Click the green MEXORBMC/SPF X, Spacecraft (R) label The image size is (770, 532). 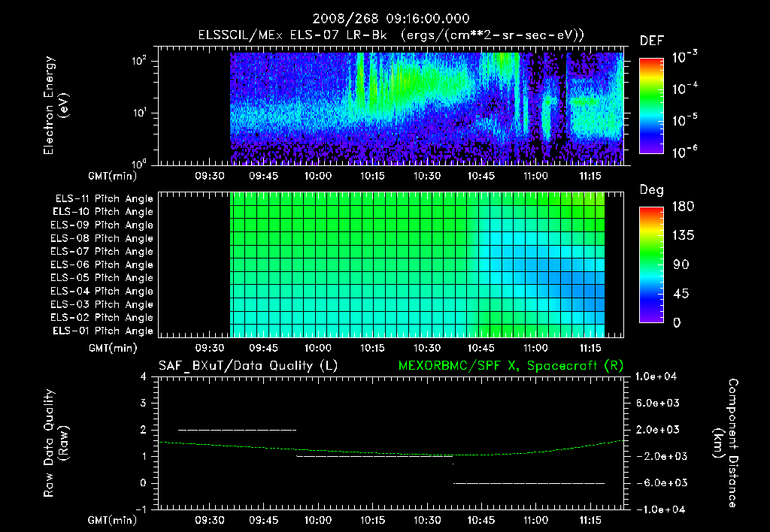pos(511,366)
